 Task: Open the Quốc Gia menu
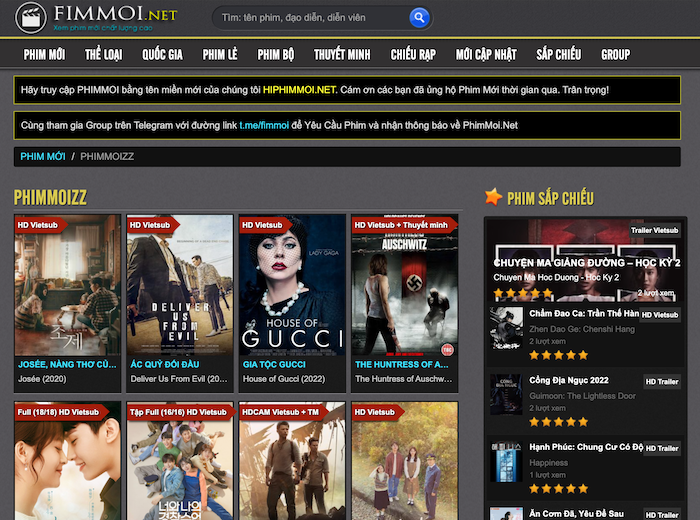coord(162,54)
